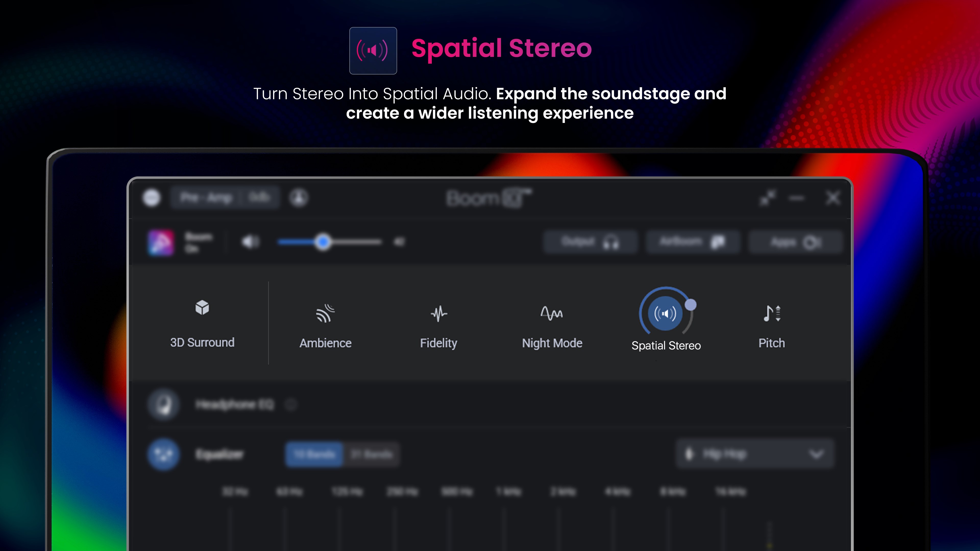Click the Headphone EQ info icon
Viewport: 980px width, 551px height.
(291, 405)
